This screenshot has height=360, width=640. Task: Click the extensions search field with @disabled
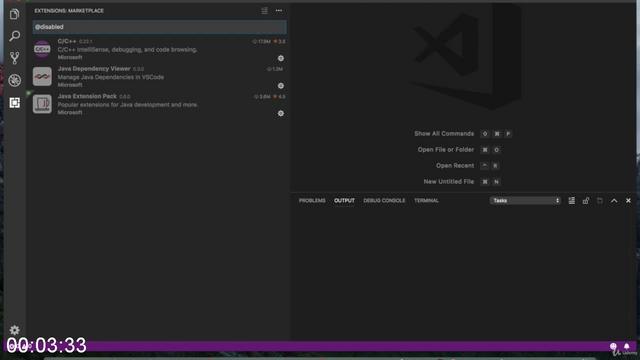[x=160, y=27]
